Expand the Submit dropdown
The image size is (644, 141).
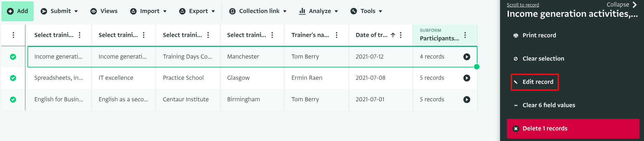[x=59, y=11]
